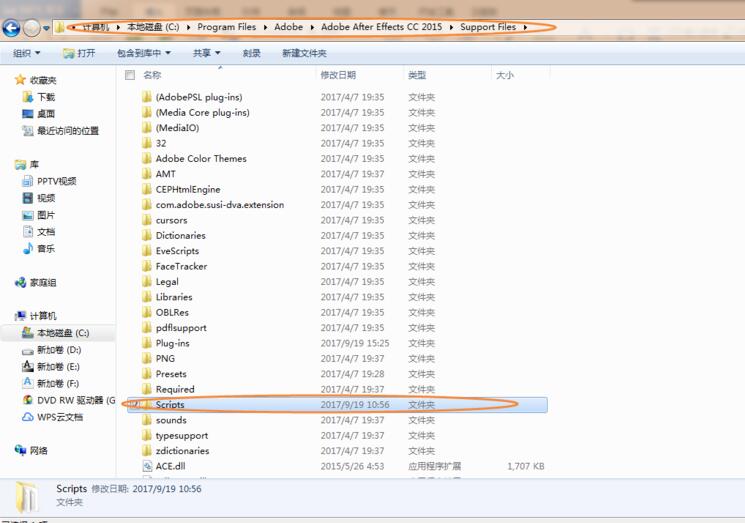Viewport: 745px width, 523px height.
Task: Select the AMT folder icon
Action: pyautogui.click(x=147, y=174)
